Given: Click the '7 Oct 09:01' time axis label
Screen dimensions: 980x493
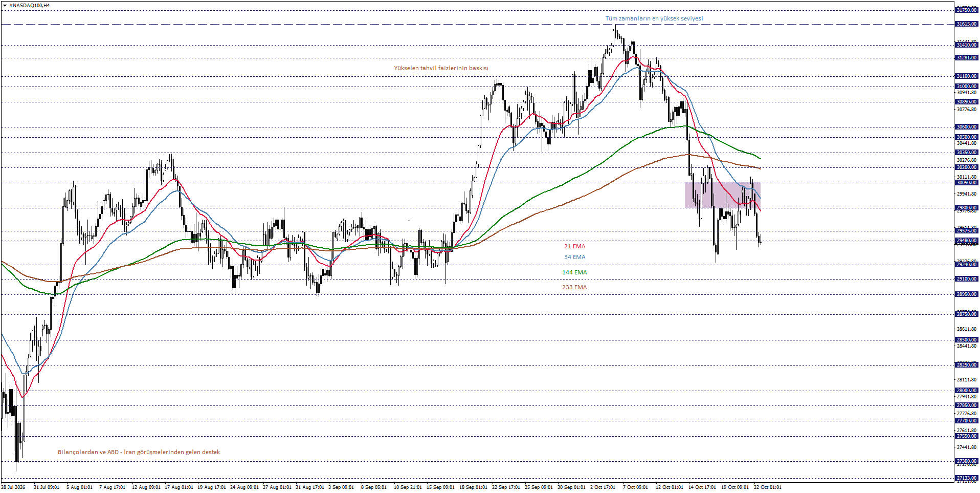Looking at the screenshot, I should pyautogui.click(x=635, y=487).
